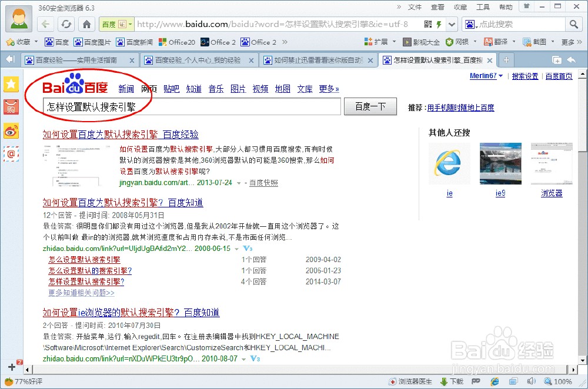Open the 帮助 menu

click(506, 7)
